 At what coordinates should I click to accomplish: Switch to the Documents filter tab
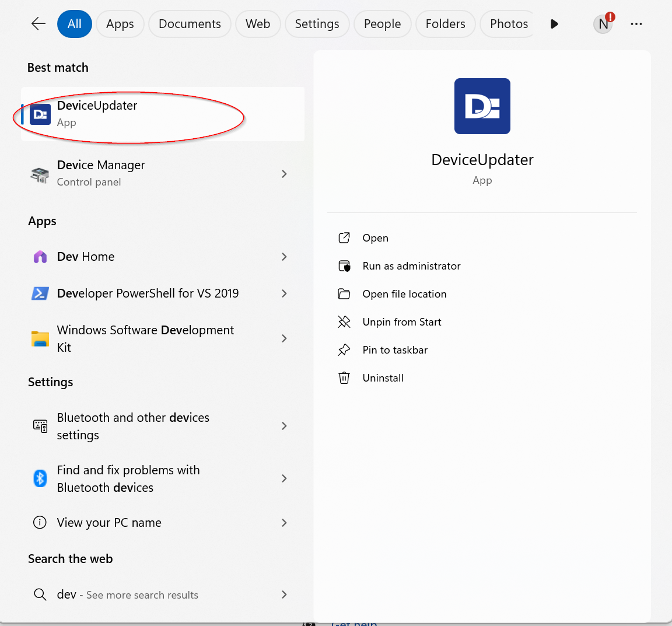click(189, 24)
